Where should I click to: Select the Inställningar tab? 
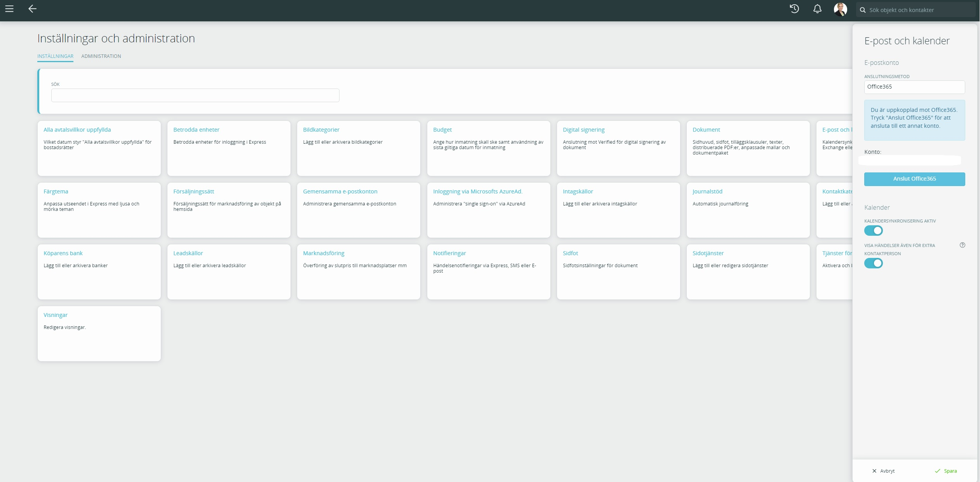[x=55, y=56]
